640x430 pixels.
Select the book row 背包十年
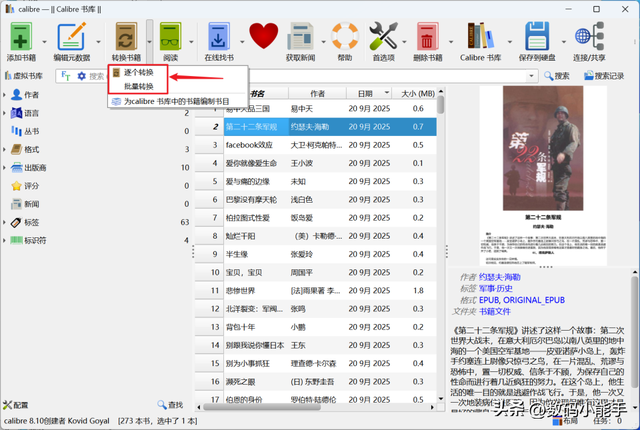316,327
